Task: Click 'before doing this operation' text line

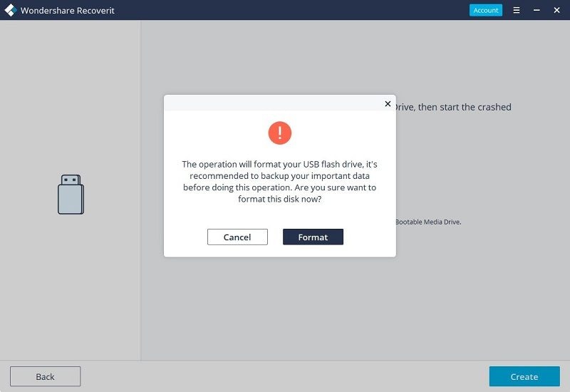Action: [237, 187]
